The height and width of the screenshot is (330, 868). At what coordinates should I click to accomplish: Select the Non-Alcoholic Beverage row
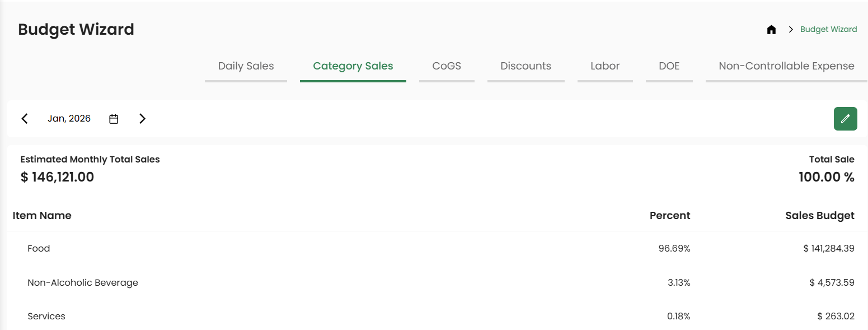click(83, 282)
